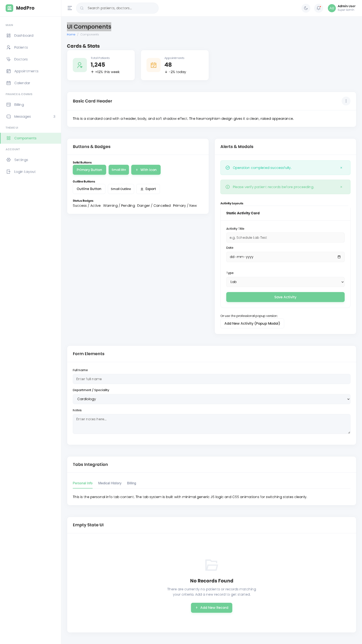Click the MedPro logo icon
The height and width of the screenshot is (644, 362).
(9, 8)
